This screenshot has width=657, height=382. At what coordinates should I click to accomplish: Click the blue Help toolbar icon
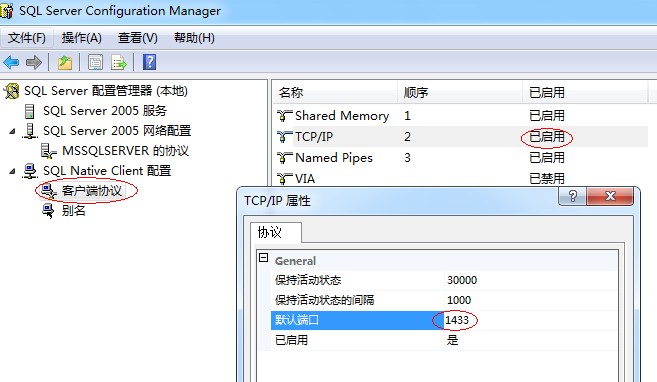[150, 62]
